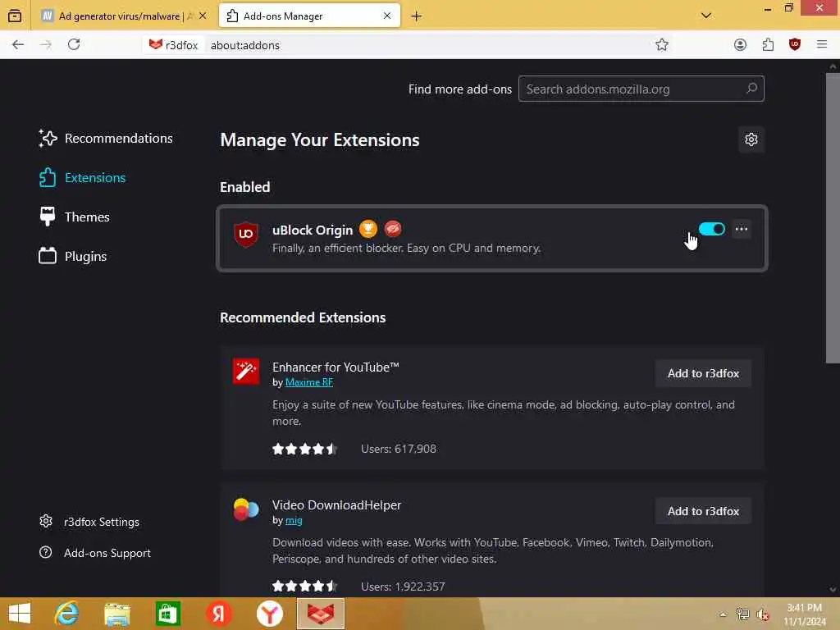The image size is (840, 630).
Task: Open Recommendations in the sidebar
Action: pyautogui.click(x=106, y=138)
